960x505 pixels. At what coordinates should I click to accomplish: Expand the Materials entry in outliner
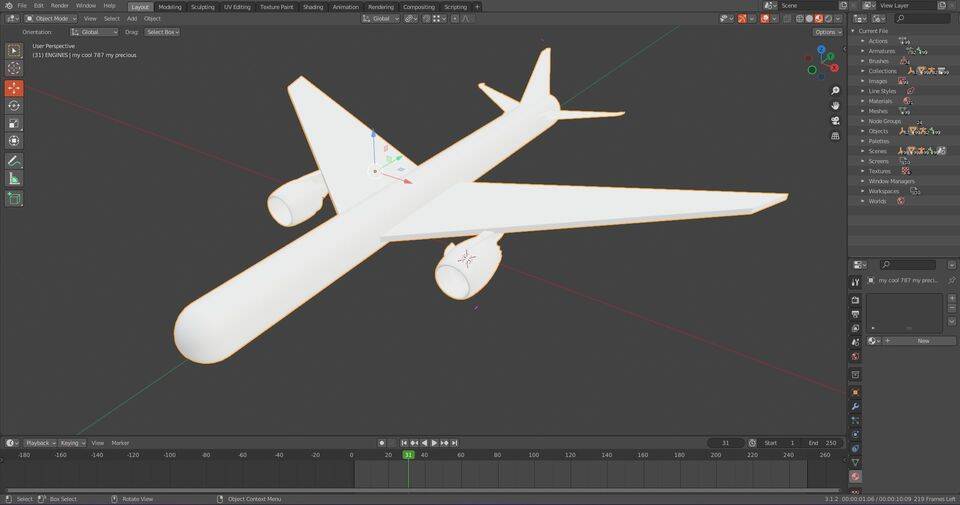pos(862,101)
